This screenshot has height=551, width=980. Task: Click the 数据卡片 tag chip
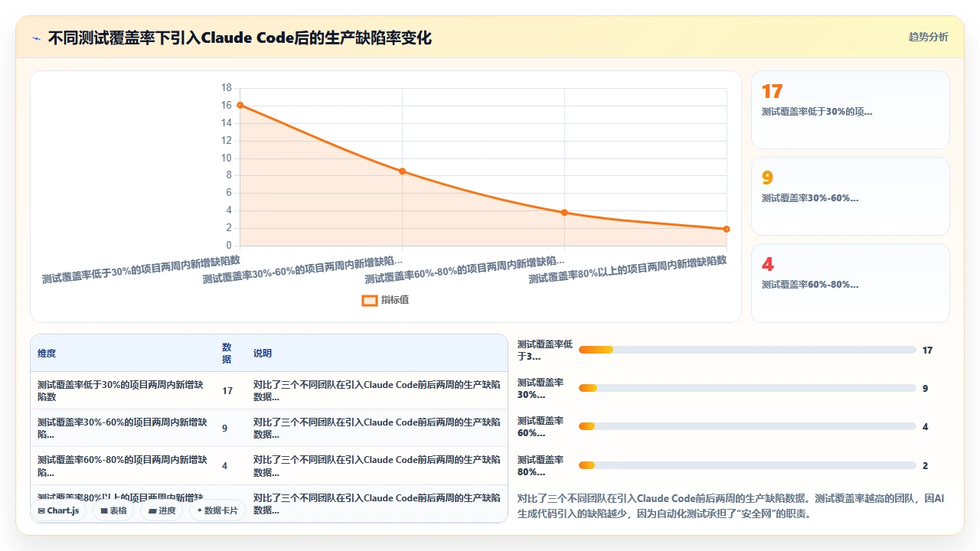pyautogui.click(x=217, y=510)
